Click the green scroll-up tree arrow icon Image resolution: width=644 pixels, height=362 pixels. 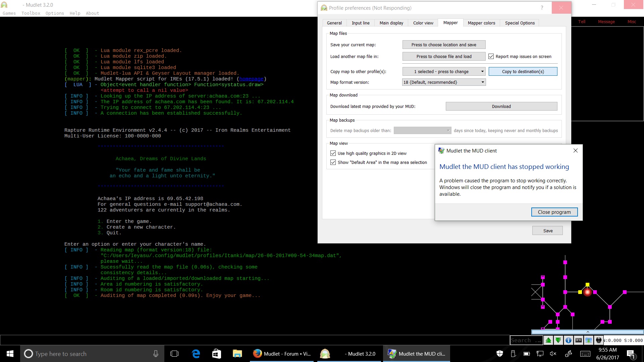pos(548,340)
